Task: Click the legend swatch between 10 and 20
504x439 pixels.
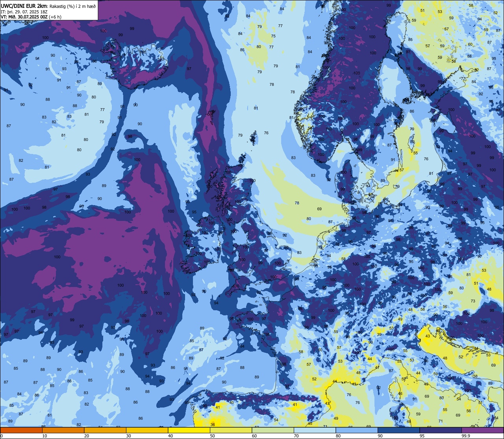Action: [x=63, y=430]
